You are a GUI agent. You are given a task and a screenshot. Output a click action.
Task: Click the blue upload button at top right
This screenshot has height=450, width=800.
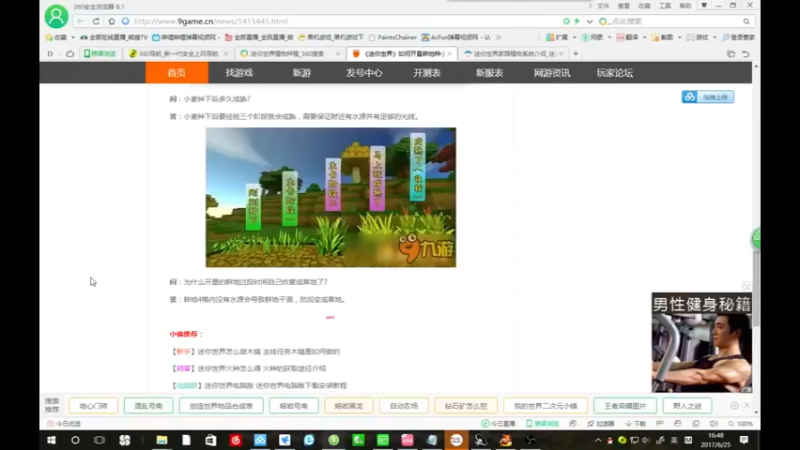point(708,97)
